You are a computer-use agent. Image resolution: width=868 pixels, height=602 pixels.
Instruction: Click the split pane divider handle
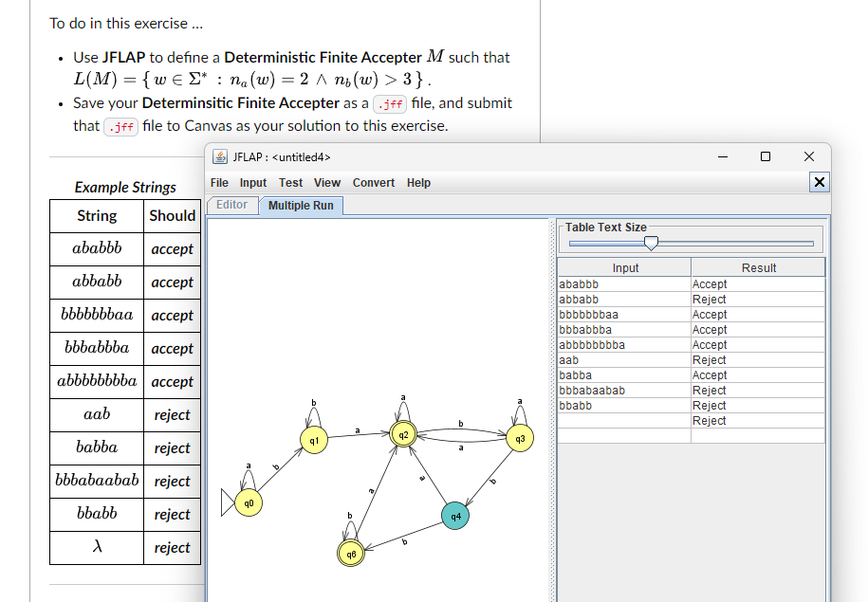pos(552,410)
